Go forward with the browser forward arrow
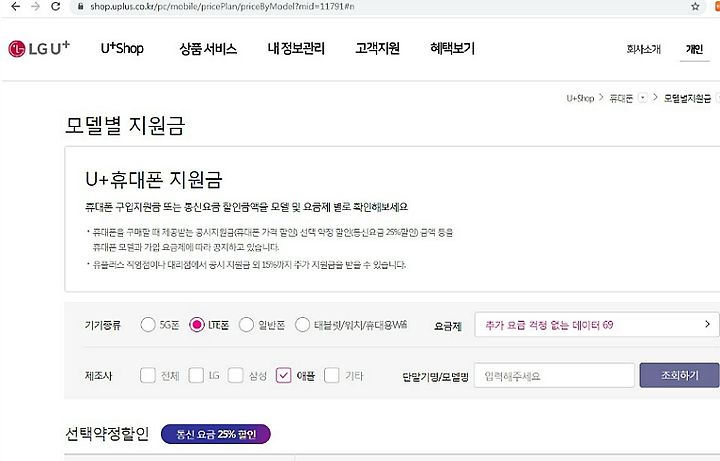This screenshot has width=720, height=461. (35, 6)
